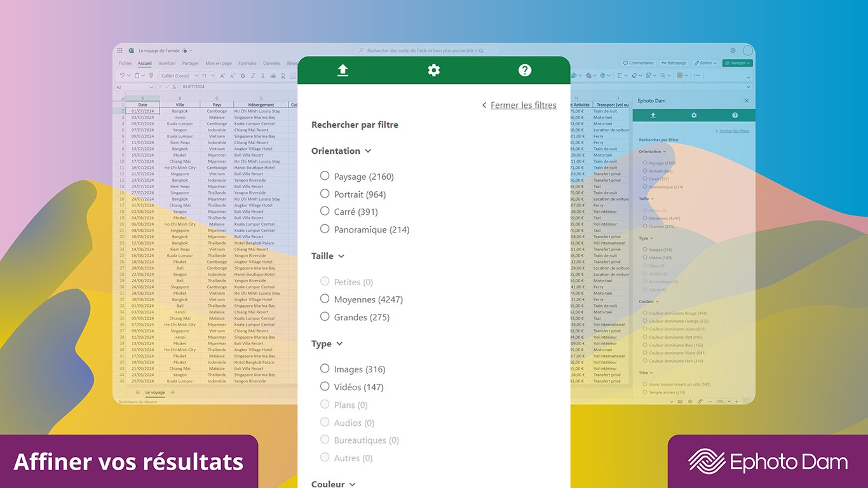
Task: Click the upload icon in the Excel Ephoto Dam pane
Action: coord(653,115)
